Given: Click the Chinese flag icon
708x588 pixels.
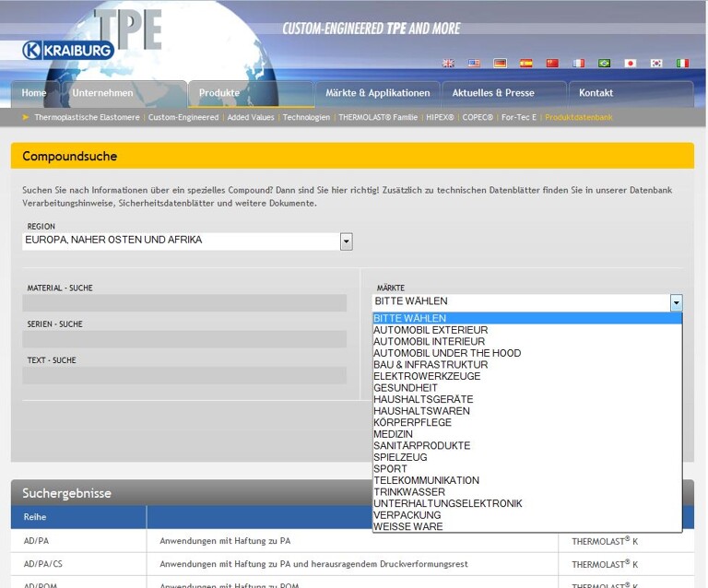Looking at the screenshot, I should 552,64.
